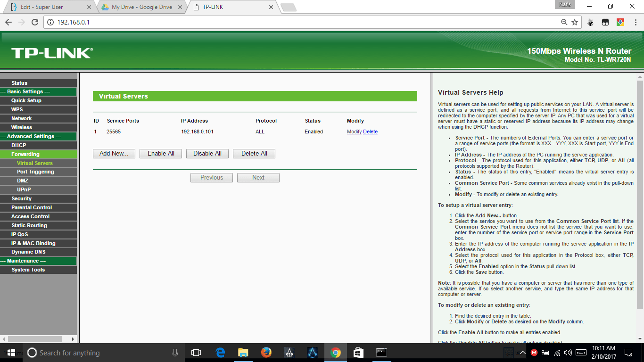Open the WPS settings page
The image size is (644, 362).
pos(38,109)
